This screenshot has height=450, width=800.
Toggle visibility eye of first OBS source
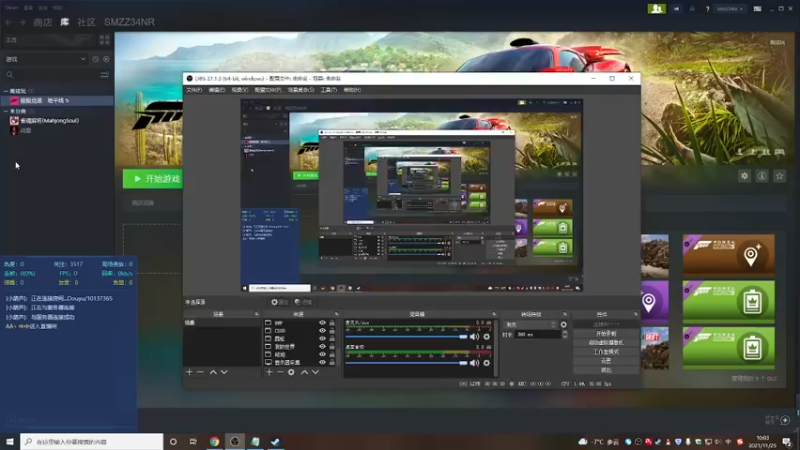coord(322,323)
